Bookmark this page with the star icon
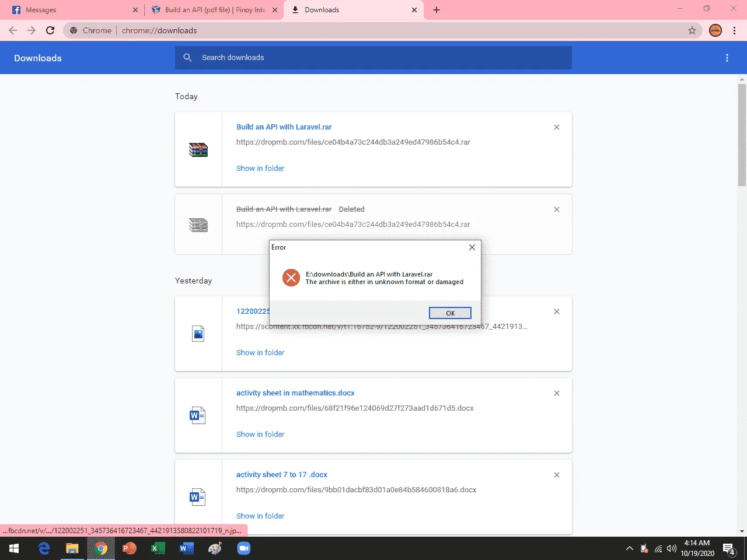The height and width of the screenshot is (560, 747). 692,30
